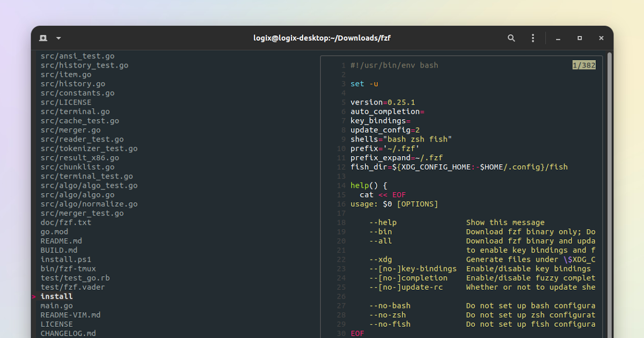This screenshot has width=644, height=338.
Task: Select go.mod entry
Action: click(x=54, y=232)
